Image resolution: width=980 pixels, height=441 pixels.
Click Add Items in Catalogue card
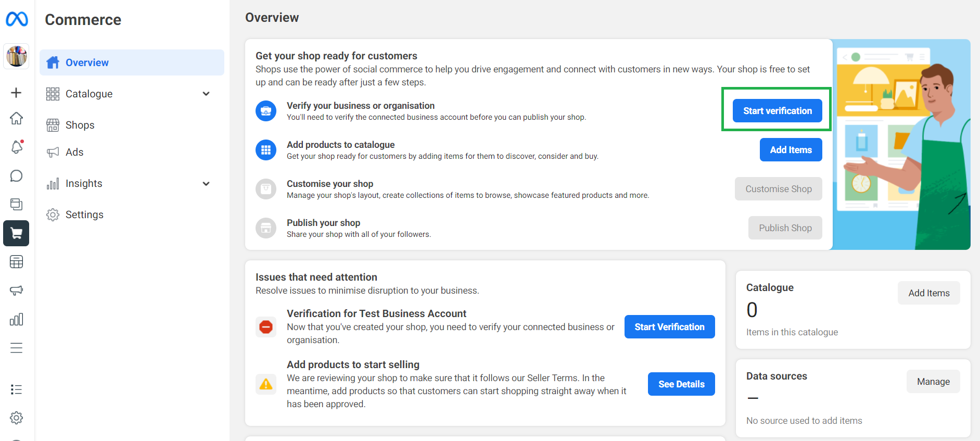pos(928,293)
